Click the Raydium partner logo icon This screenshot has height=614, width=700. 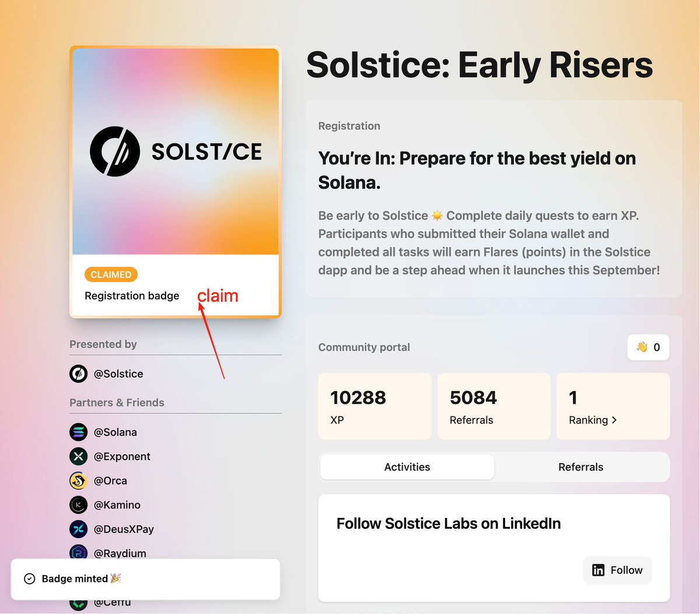click(x=79, y=552)
